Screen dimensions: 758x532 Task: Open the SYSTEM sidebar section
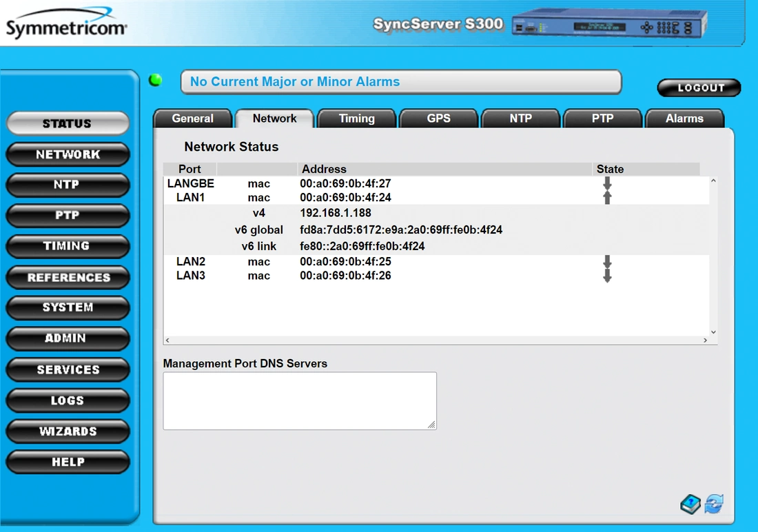coord(68,307)
